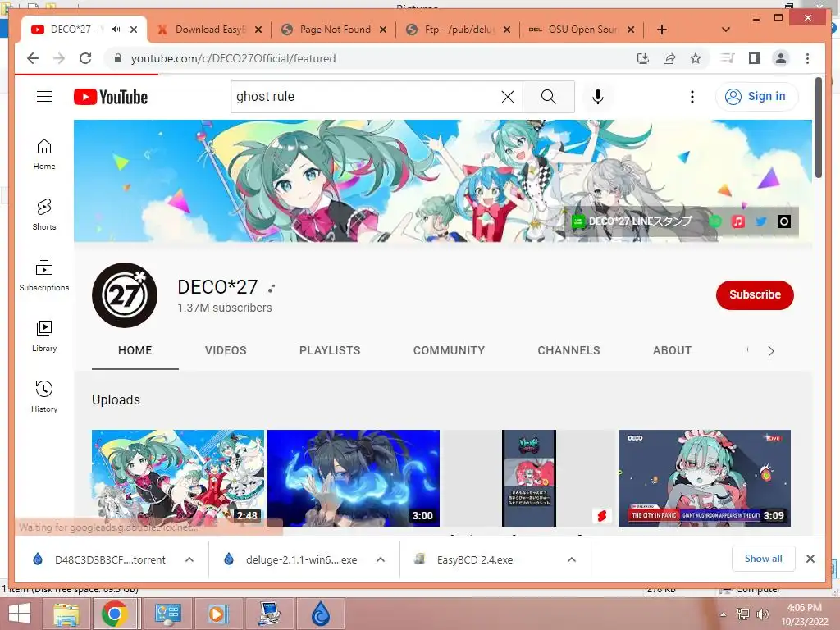Click the address bar URL

(234, 58)
